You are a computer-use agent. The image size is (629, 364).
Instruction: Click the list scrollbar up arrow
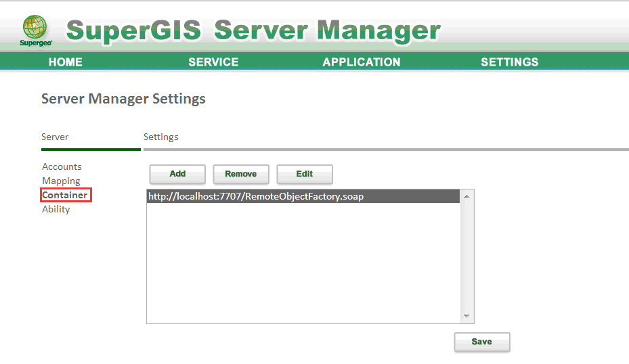(467, 196)
